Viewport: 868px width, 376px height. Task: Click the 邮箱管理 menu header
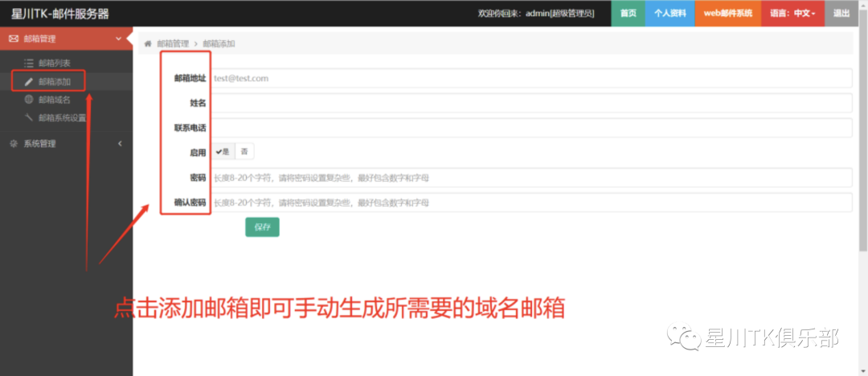[67, 39]
